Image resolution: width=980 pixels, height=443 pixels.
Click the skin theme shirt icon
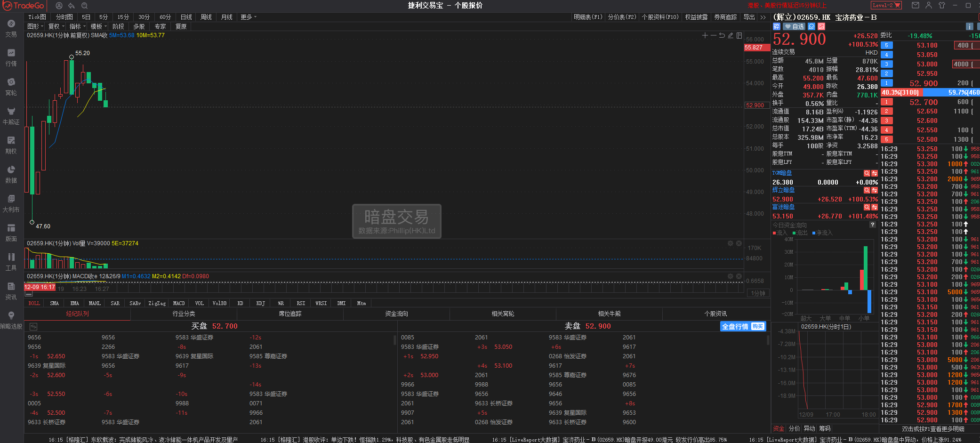pos(942,6)
